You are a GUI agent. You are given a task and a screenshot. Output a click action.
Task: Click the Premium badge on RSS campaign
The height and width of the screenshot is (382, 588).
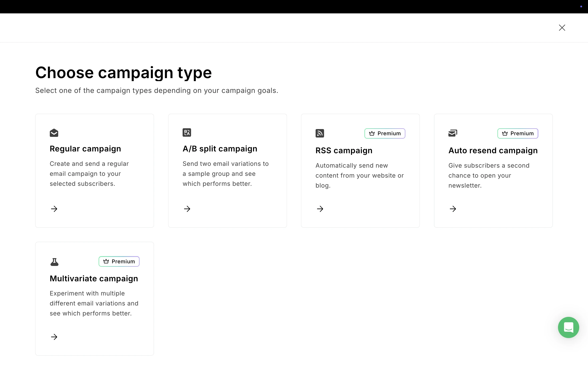[x=385, y=133]
